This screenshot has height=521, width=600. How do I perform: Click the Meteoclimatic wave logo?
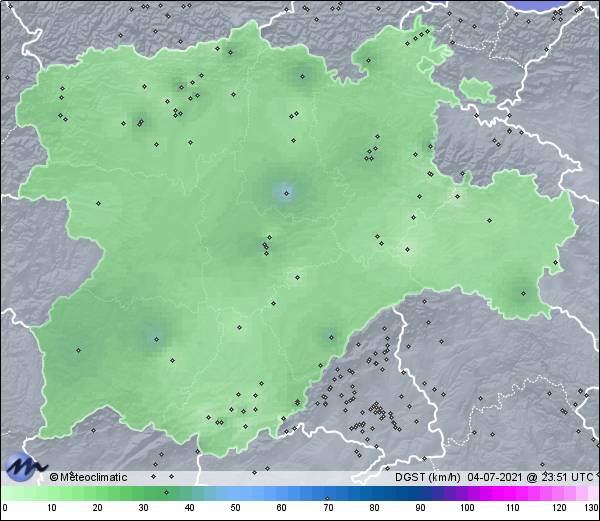coord(24,466)
